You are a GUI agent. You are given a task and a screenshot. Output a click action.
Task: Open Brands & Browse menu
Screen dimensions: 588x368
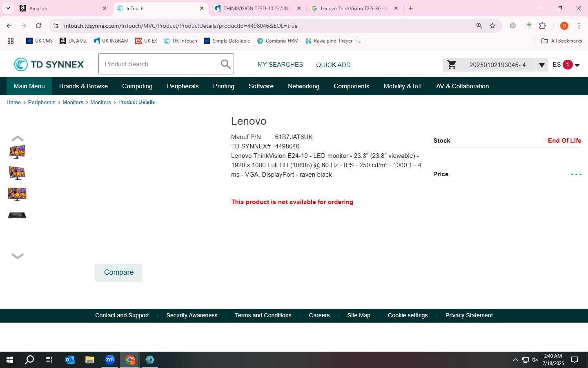tap(83, 86)
